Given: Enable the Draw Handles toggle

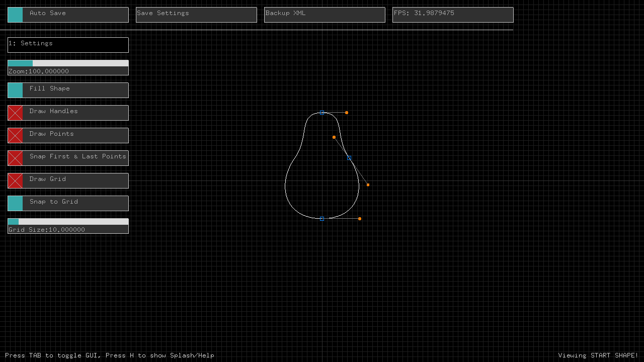Looking at the screenshot, I should pyautogui.click(x=16, y=113).
